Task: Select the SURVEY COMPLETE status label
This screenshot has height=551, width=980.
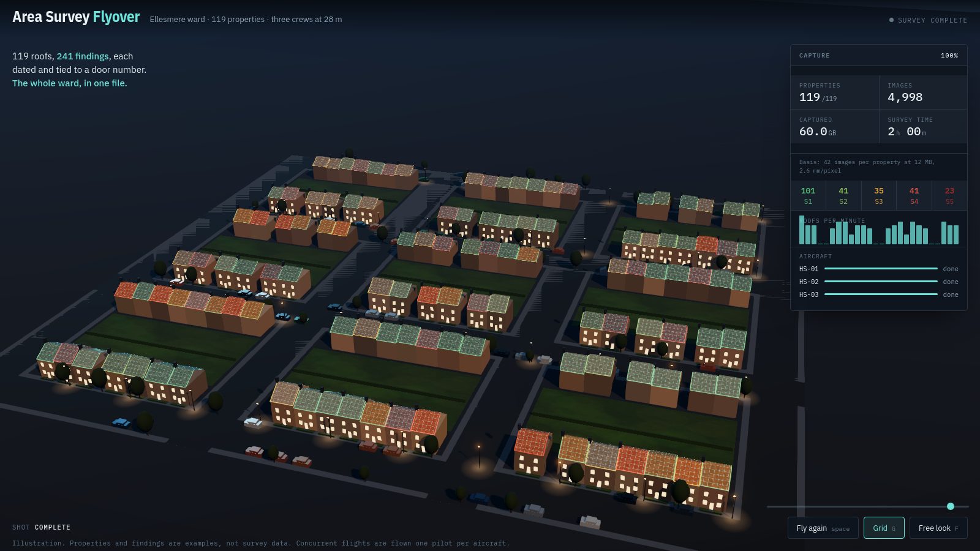Action: [932, 20]
